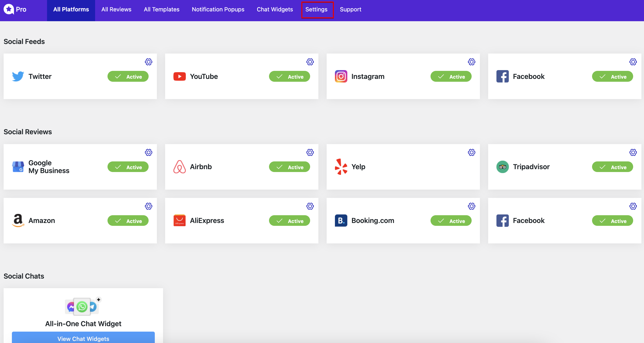The width and height of the screenshot is (644, 343).
Task: Click the Pro star logo
Action: 9,9
